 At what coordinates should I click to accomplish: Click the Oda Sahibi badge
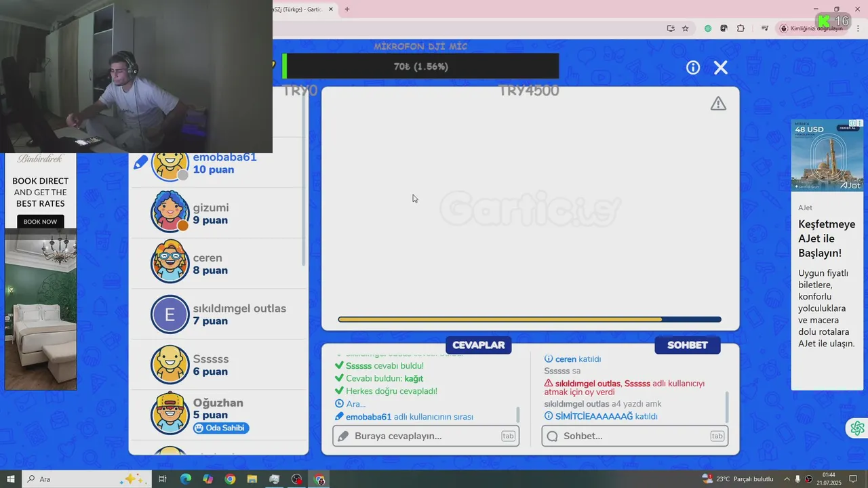[221, 428]
